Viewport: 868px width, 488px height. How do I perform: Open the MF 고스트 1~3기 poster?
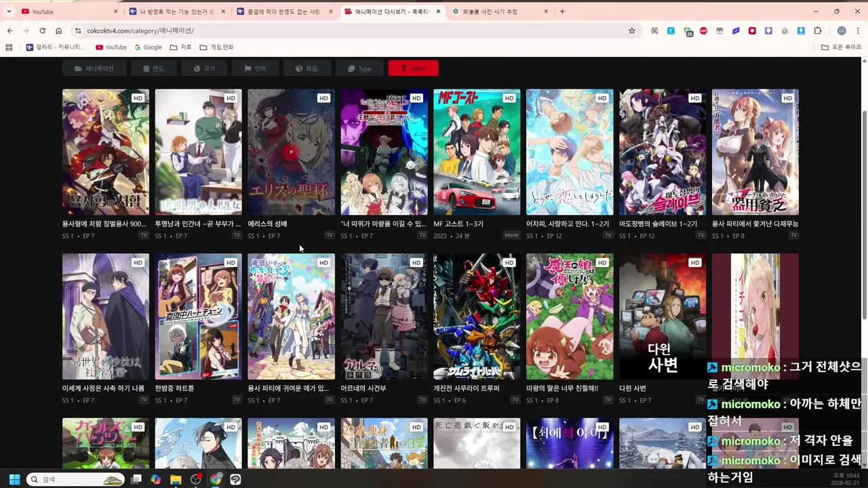pyautogui.click(x=477, y=152)
